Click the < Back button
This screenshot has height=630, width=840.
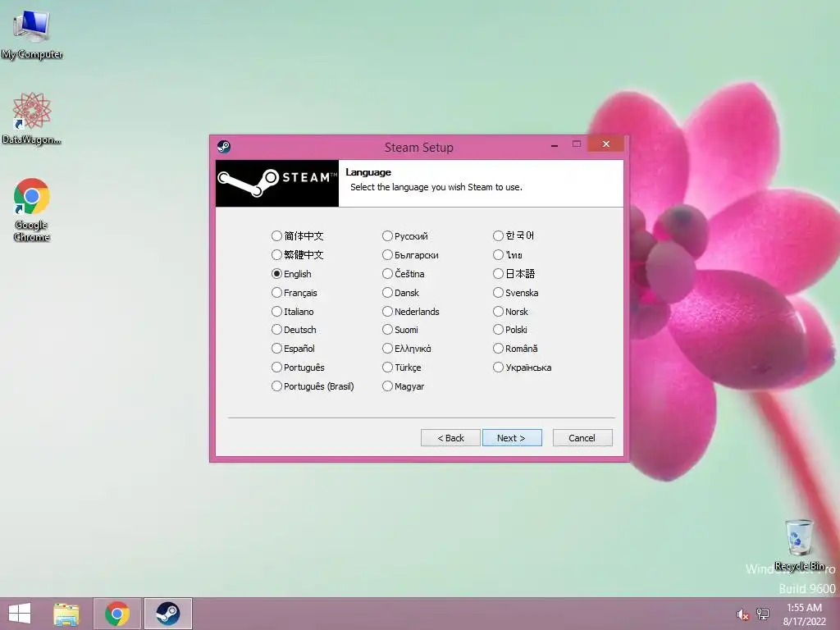point(450,438)
